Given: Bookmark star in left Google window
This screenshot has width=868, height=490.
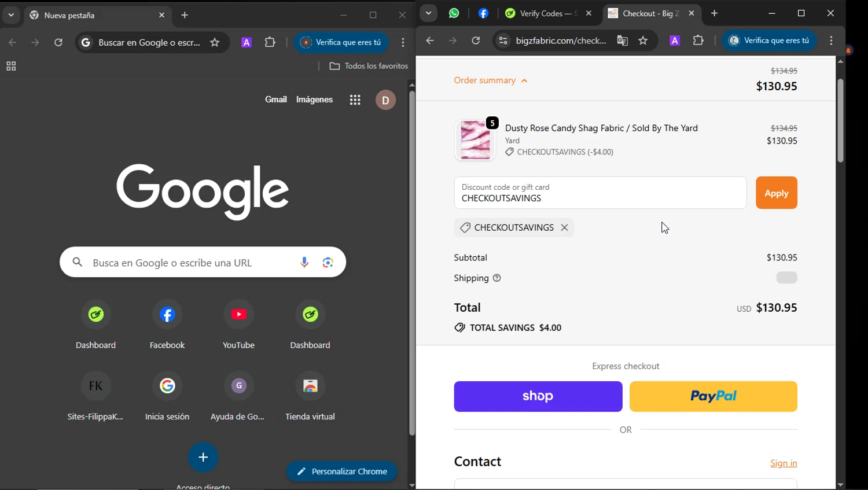Looking at the screenshot, I should [215, 42].
